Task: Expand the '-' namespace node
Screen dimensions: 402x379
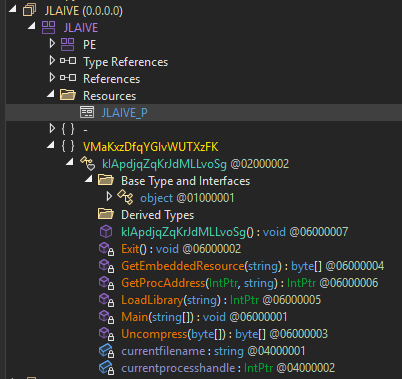Action: pyautogui.click(x=52, y=128)
